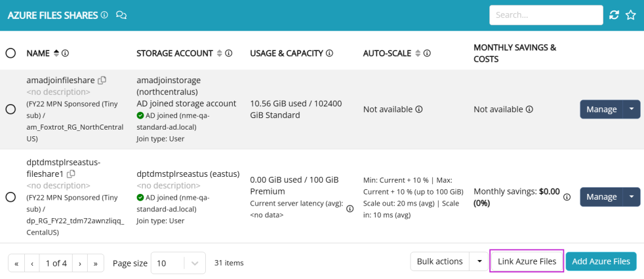Click no description under amadjoinfileshare
This screenshot has height=279, width=644.
[x=58, y=92]
